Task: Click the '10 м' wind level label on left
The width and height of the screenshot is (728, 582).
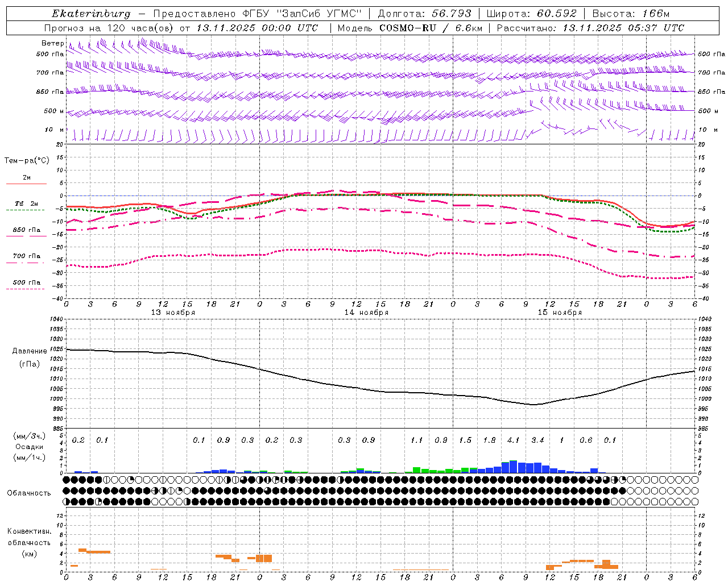Action: 54,130
